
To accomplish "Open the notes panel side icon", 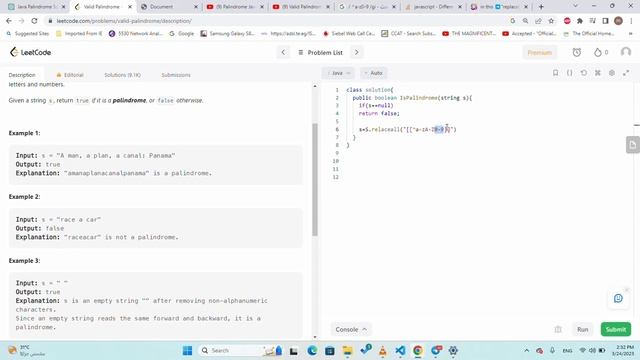I will (x=633, y=144).
